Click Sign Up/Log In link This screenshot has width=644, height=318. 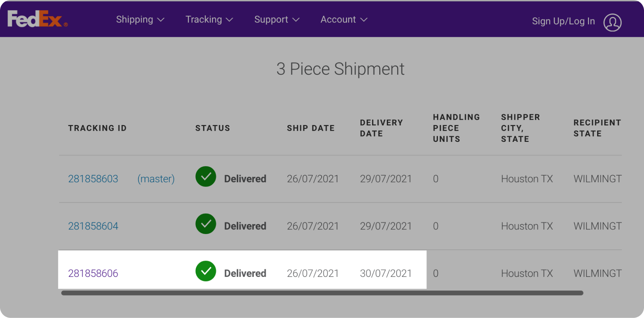(x=563, y=21)
